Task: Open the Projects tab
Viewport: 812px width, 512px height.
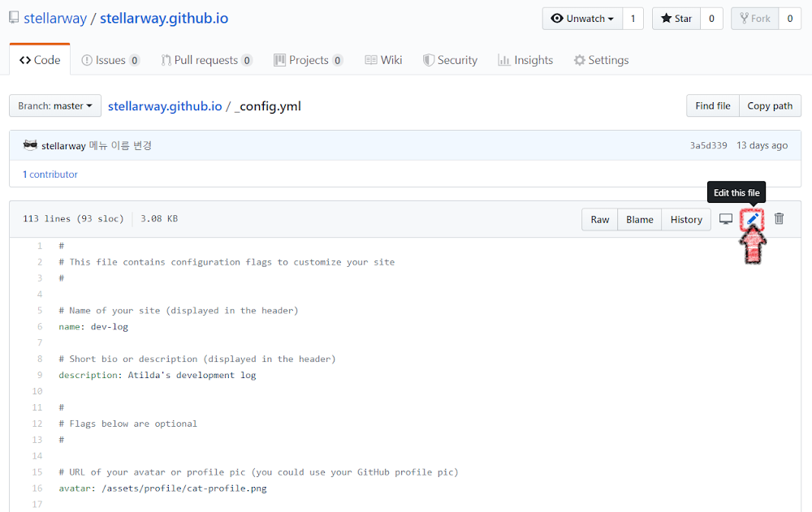Action: pos(308,60)
